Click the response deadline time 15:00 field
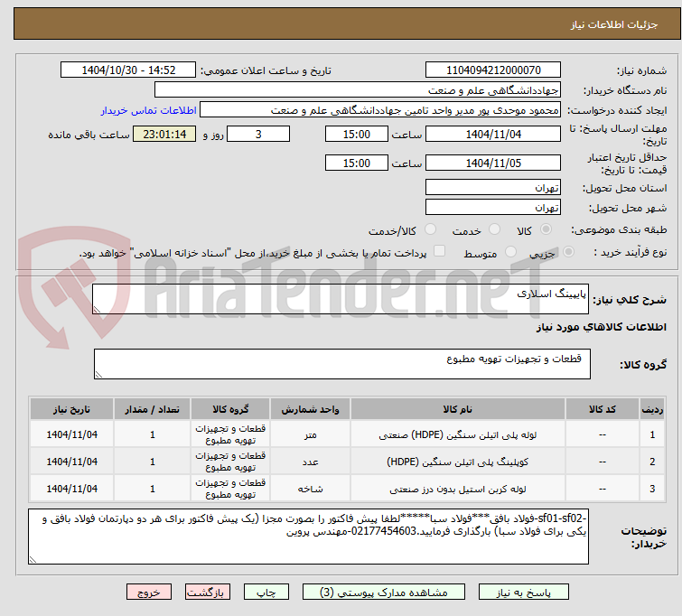682x616 pixels. point(357,134)
